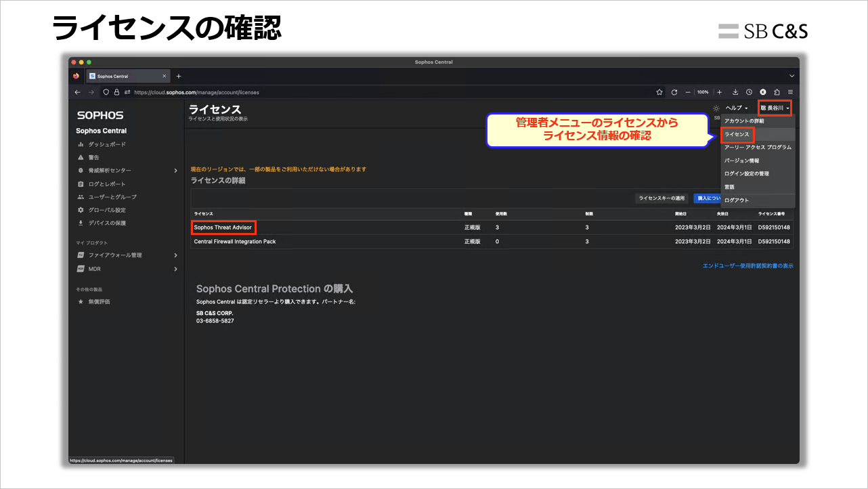Click the ライセンスキーの適用 button
Image resolution: width=868 pixels, height=489 pixels.
(661, 198)
